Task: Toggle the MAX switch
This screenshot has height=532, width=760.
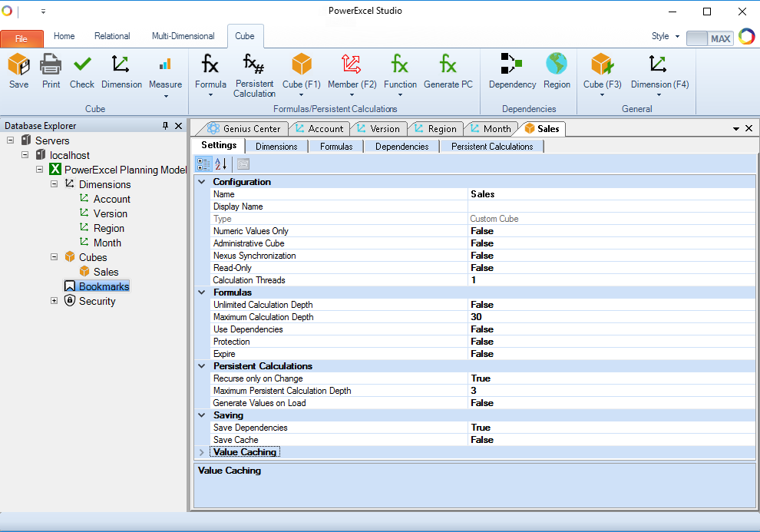Action: [709, 38]
